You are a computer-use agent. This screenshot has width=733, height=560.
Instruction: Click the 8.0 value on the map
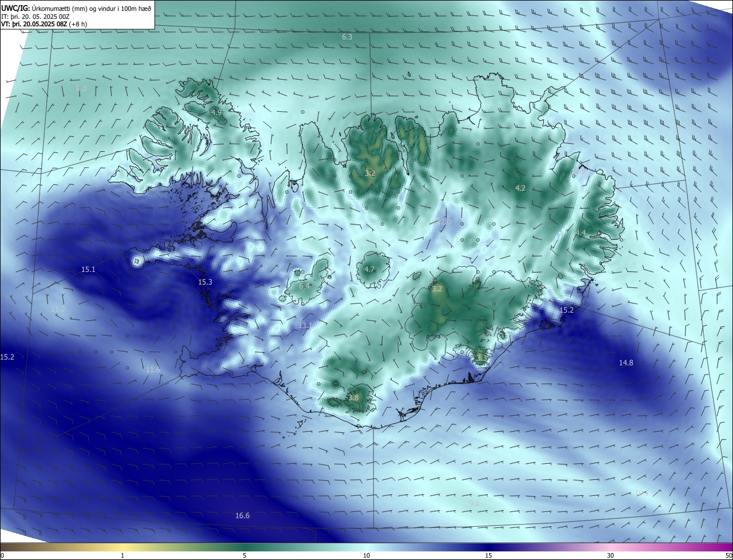tap(81, 89)
